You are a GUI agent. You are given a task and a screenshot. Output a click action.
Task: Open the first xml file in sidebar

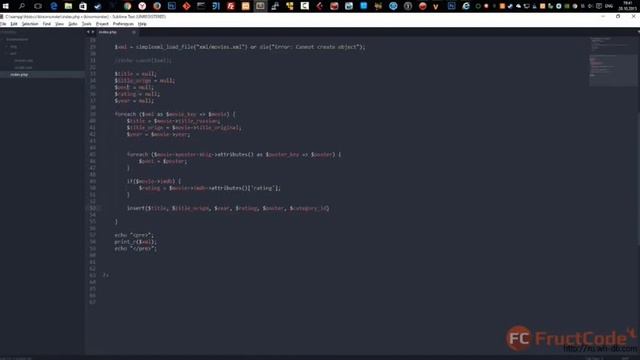pos(23,60)
